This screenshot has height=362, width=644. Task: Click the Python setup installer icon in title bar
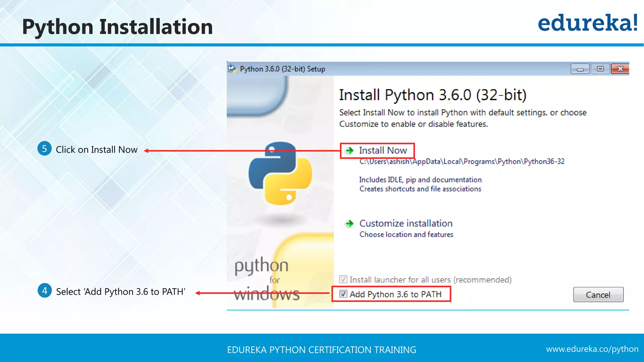[232, 69]
